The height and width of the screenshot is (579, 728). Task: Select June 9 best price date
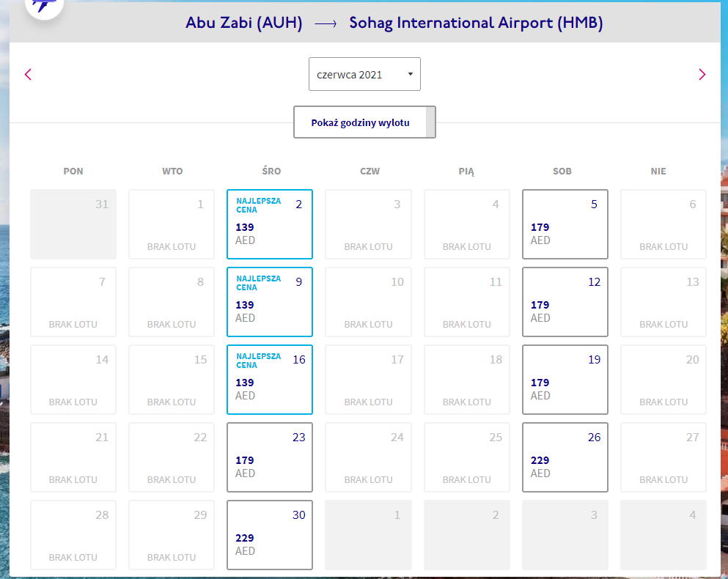click(270, 302)
